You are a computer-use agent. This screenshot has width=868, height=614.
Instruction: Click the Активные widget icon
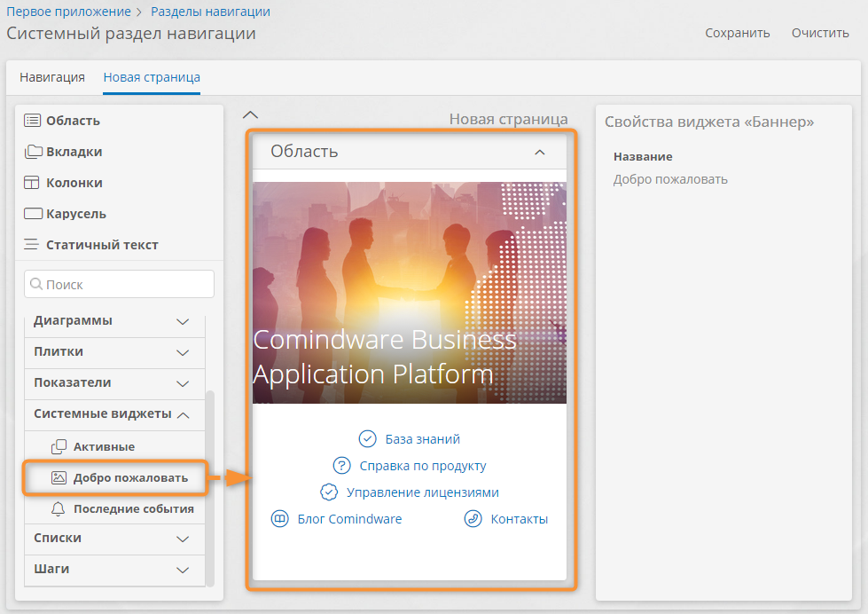click(59, 446)
